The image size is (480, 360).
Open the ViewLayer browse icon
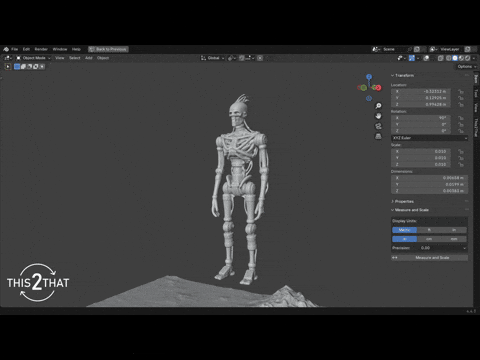(x=433, y=49)
